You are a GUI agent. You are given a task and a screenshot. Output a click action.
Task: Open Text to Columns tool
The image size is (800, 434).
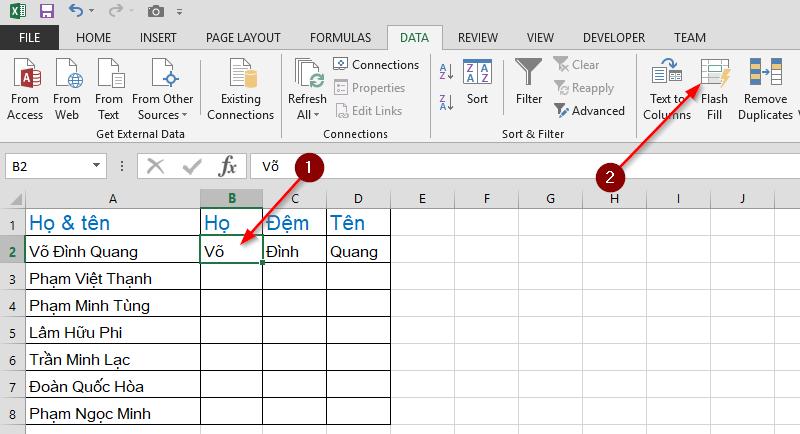[x=667, y=77]
